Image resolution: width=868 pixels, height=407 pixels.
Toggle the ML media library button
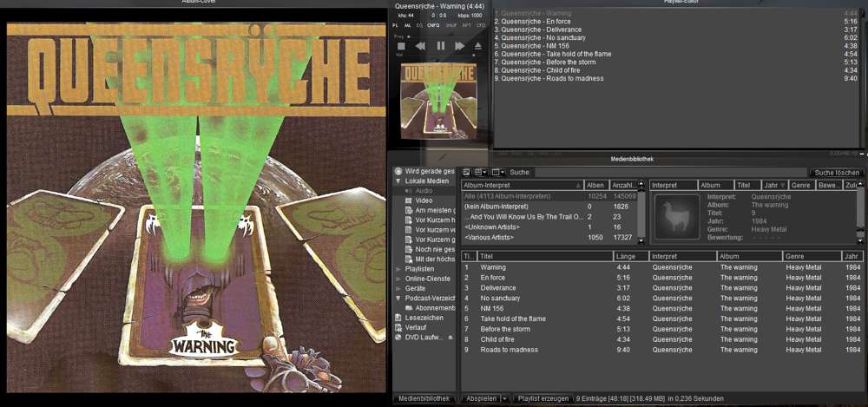[x=408, y=26]
